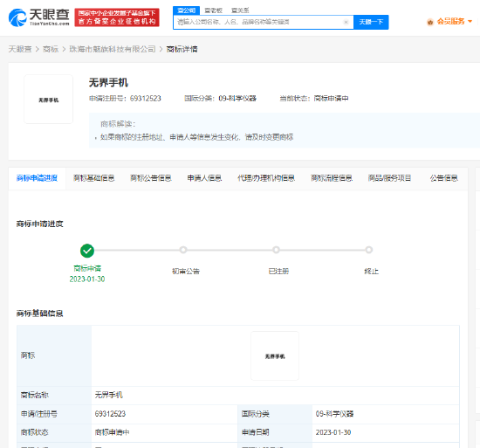Follow the 珠海市魅族科技有限公司 breadcrumb link
480x448 pixels.
(113, 49)
